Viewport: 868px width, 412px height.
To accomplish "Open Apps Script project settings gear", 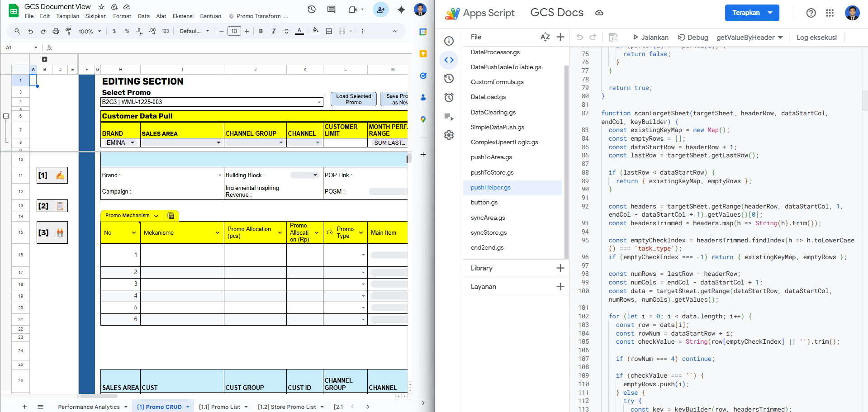I will pos(449,135).
